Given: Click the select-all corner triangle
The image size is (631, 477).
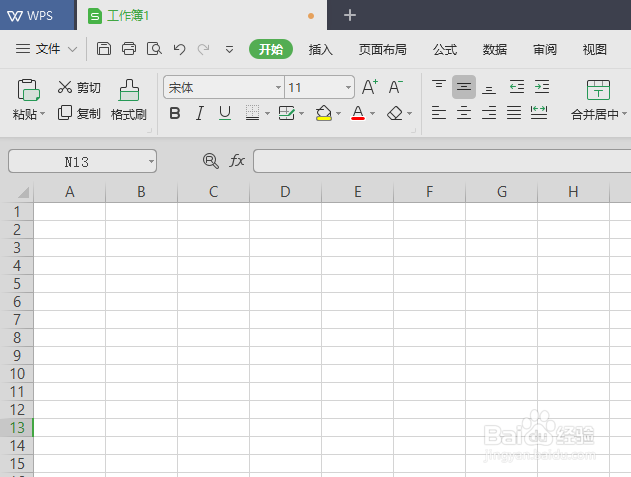Looking at the screenshot, I should (23, 192).
